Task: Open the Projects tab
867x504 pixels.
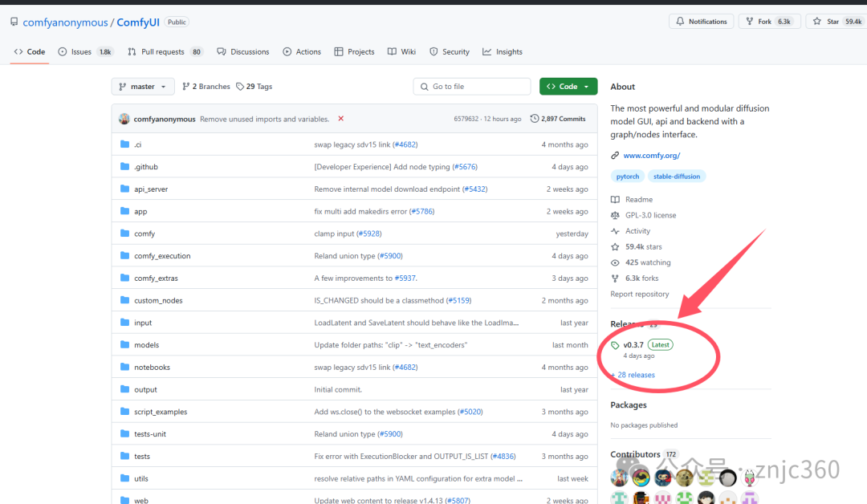Action: click(355, 51)
